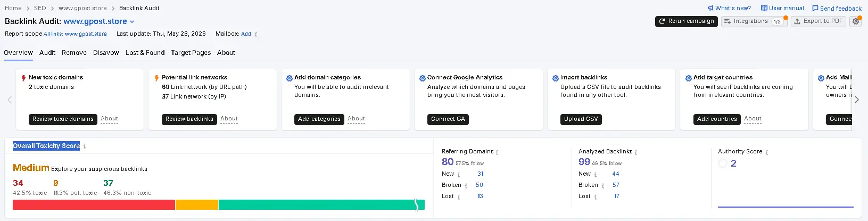Click info icon beside Analyzed Backlinks

pyautogui.click(x=636, y=152)
